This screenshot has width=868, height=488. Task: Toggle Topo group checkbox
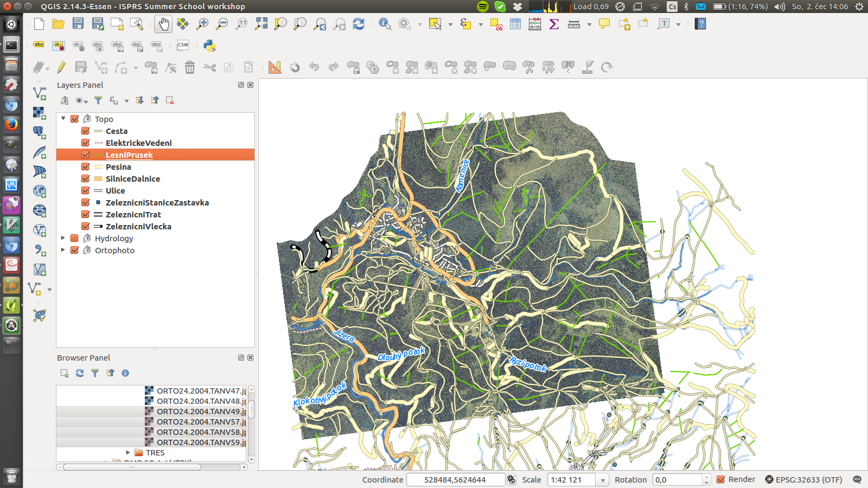[75, 119]
